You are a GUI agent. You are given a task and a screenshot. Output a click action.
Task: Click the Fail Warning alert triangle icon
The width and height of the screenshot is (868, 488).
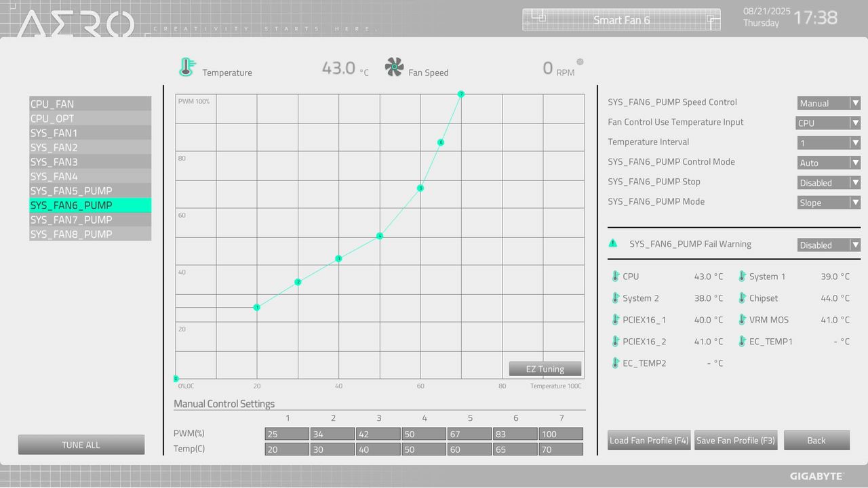[613, 243]
